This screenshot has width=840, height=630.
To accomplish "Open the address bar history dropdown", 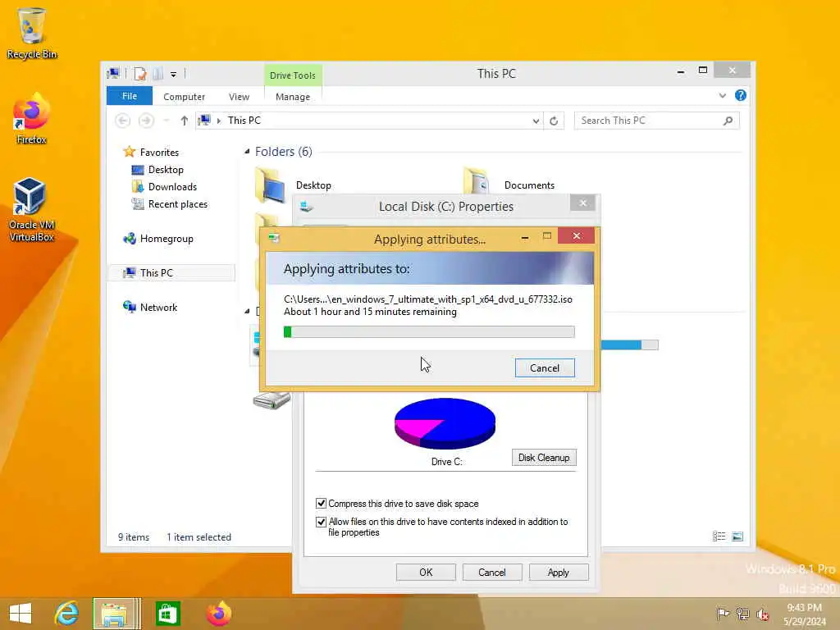I will pyautogui.click(x=535, y=121).
